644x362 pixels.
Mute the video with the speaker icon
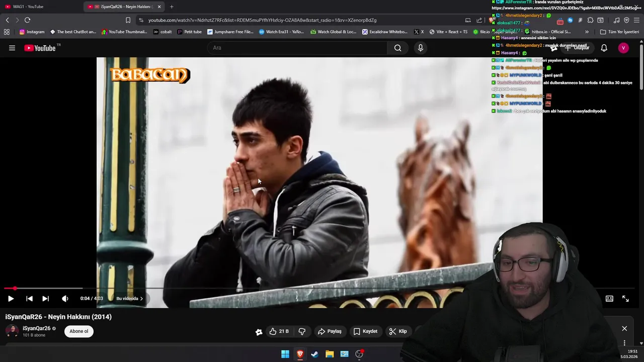65,299
